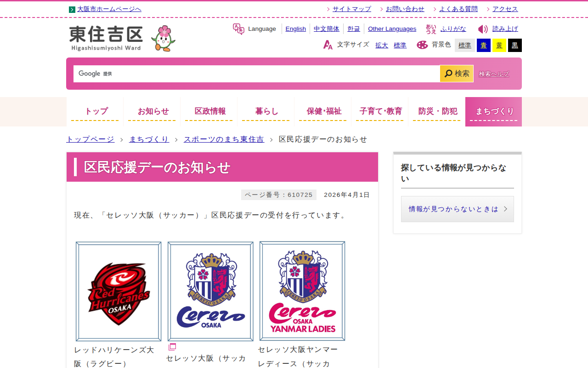The height and width of the screenshot is (368, 588).
Task: Click the 背景色 palette icon
Action: 422,45
